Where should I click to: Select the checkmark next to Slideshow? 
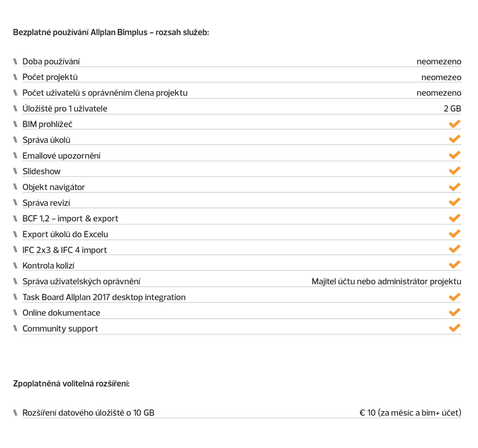455,171
